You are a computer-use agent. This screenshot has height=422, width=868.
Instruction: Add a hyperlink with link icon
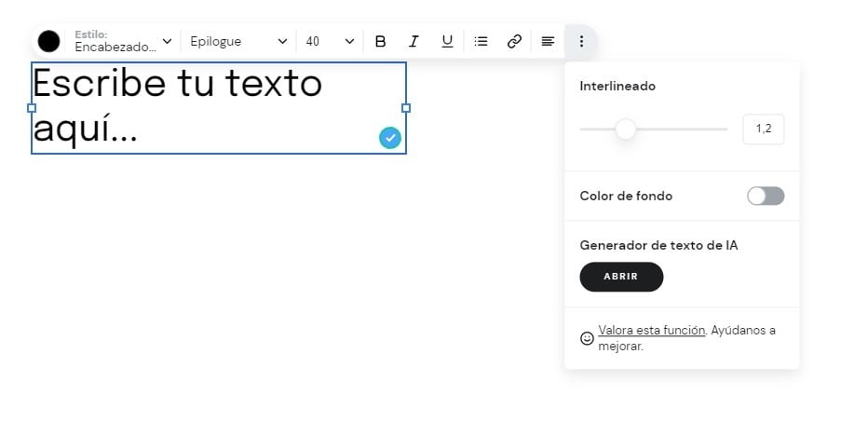point(514,41)
